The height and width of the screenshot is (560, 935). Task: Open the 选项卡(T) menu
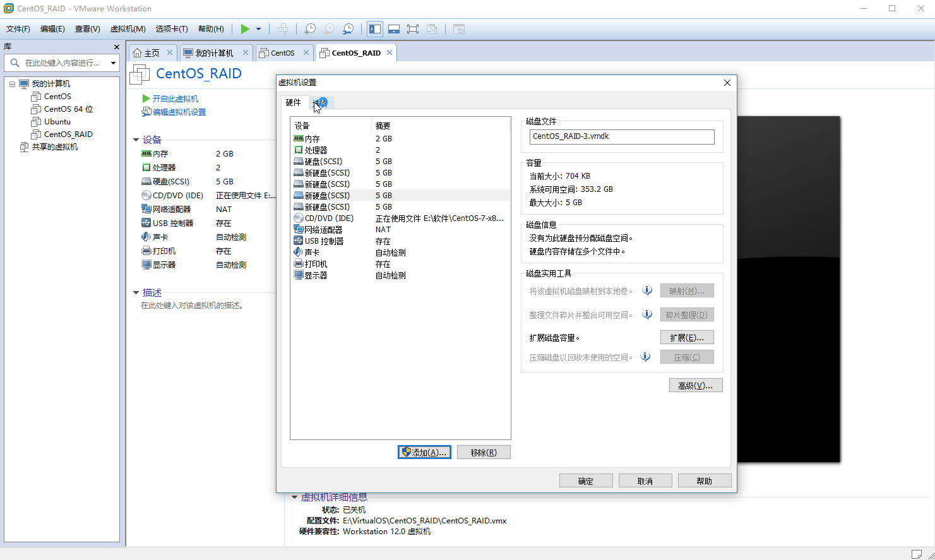pyautogui.click(x=172, y=29)
